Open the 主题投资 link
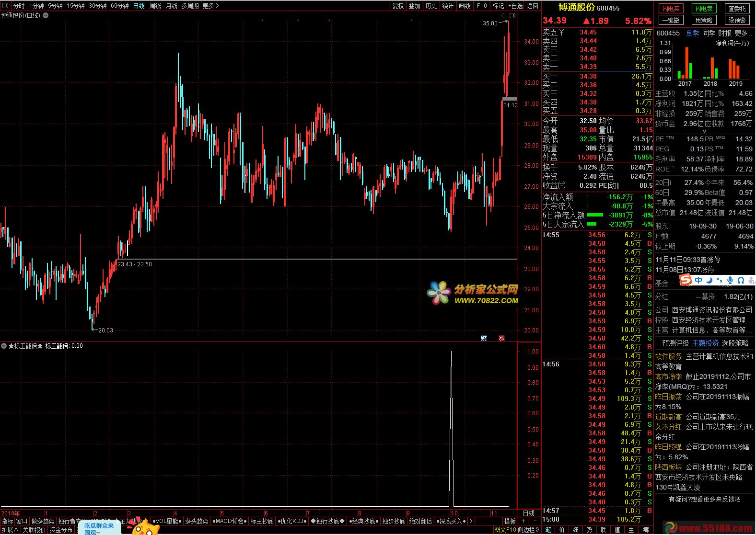Viewport: 756px width, 535px height. tap(705, 343)
